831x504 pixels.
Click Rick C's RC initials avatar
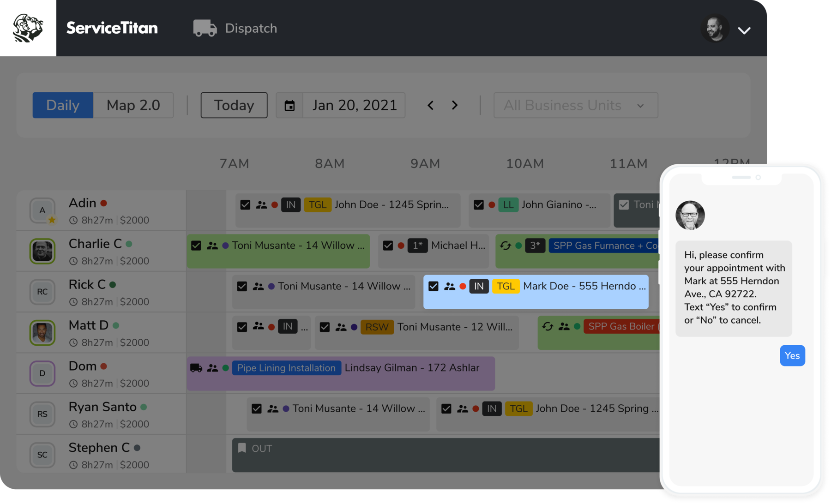[x=42, y=292]
